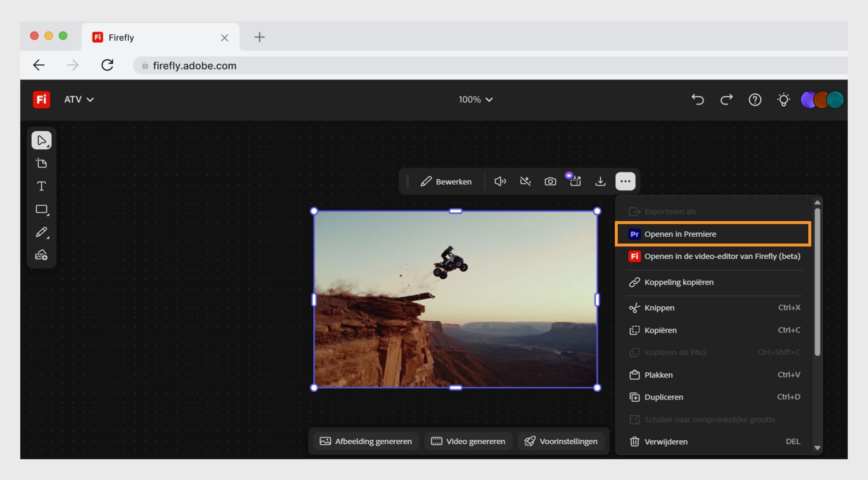Toggle audio mute on the clip

(x=500, y=181)
